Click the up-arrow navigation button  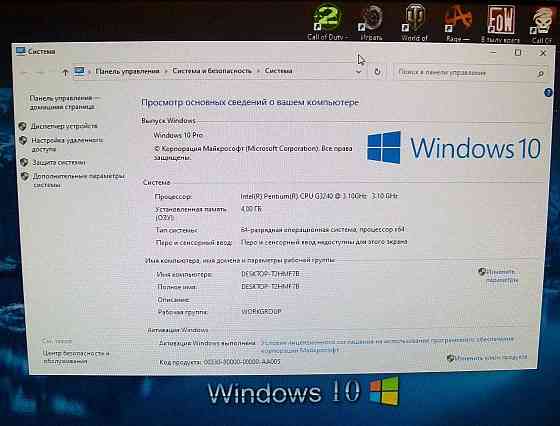click(x=65, y=72)
